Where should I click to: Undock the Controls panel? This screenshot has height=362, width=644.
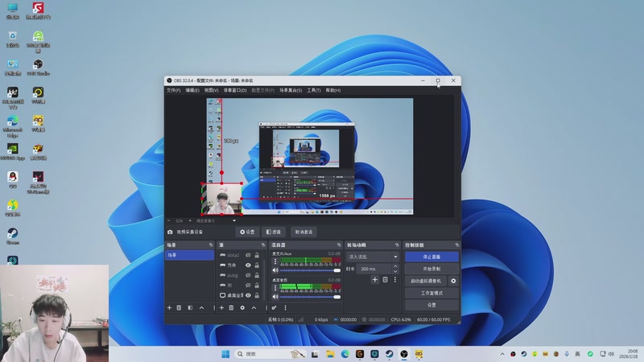(x=456, y=245)
